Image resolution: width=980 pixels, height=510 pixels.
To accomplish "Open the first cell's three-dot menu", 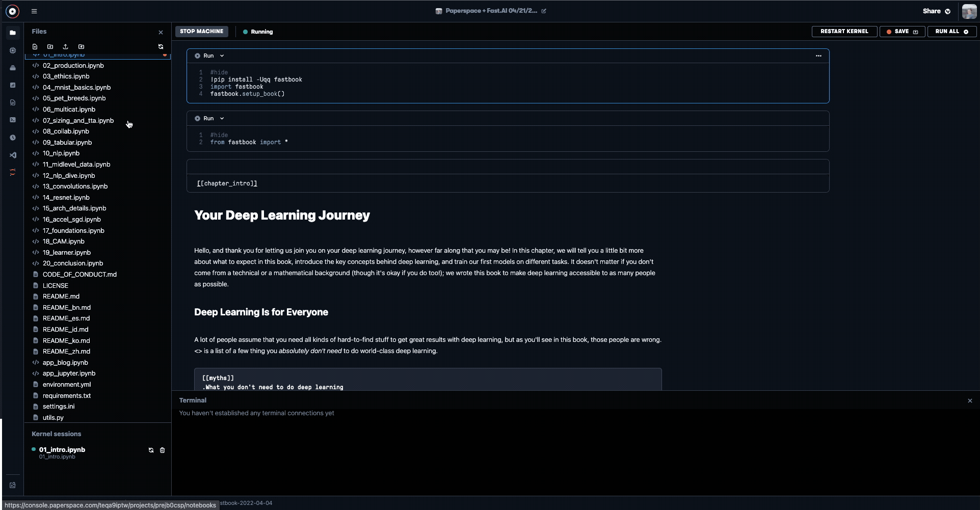I will pyautogui.click(x=818, y=56).
